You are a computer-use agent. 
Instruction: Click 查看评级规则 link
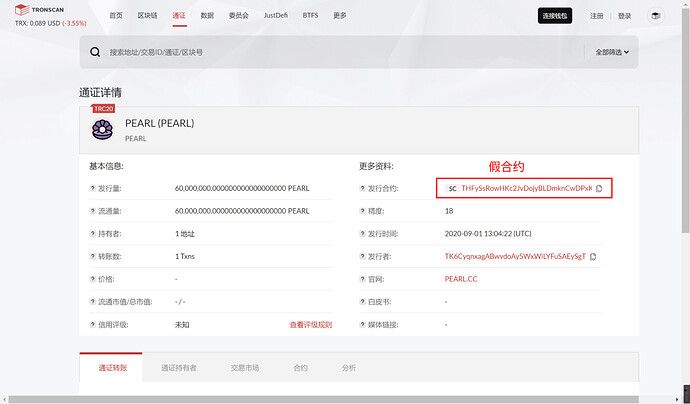(311, 325)
